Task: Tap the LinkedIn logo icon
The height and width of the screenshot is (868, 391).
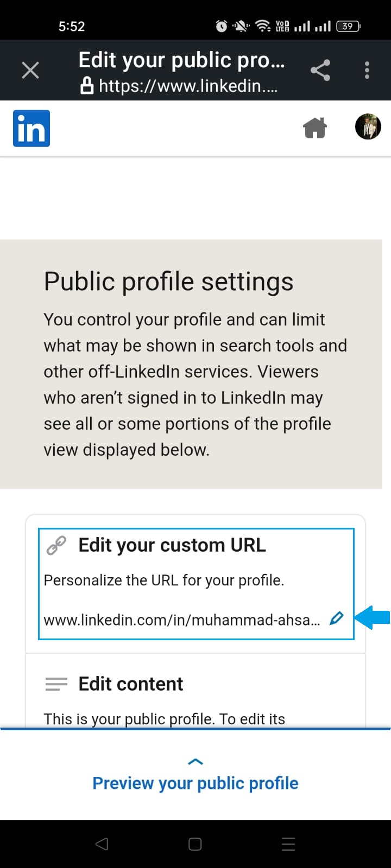Action: tap(31, 128)
